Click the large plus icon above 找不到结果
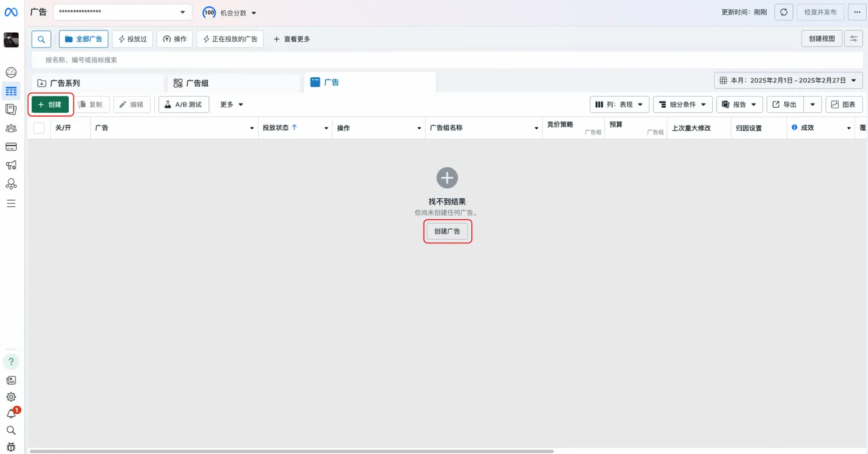Image resolution: width=868 pixels, height=454 pixels. [447, 178]
